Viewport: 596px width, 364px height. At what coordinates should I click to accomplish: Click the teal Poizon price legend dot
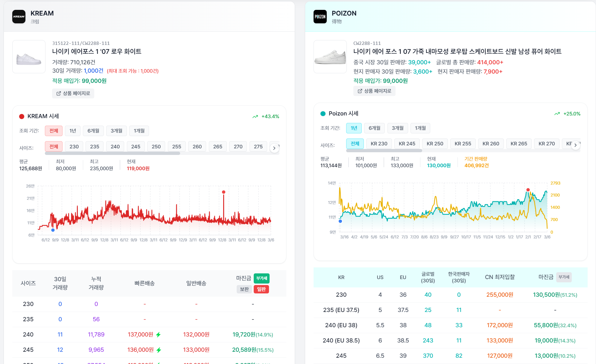point(323,114)
